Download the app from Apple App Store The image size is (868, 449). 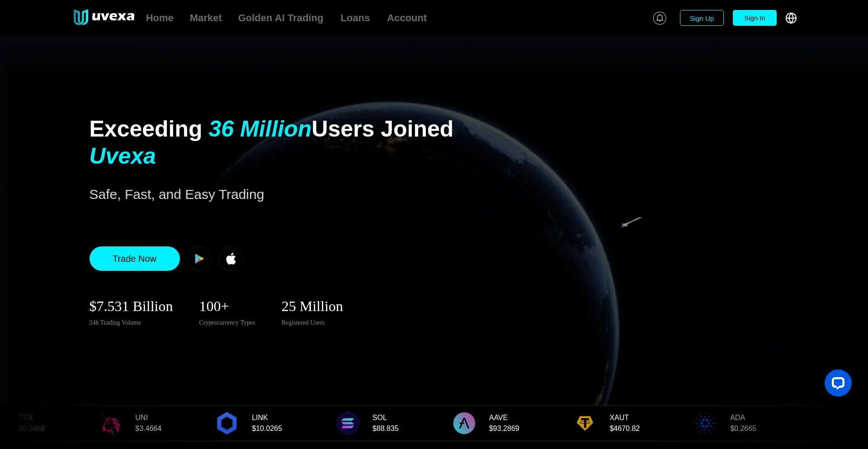(x=231, y=259)
